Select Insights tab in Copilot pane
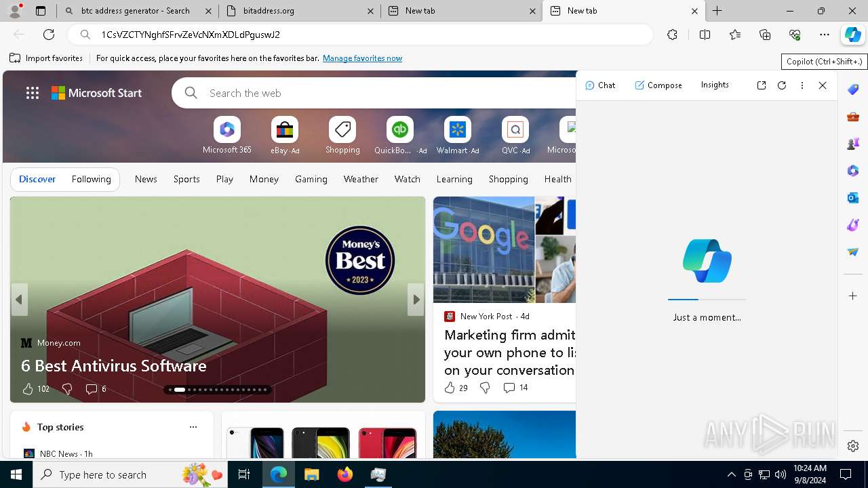Image resolution: width=868 pixels, height=488 pixels. click(715, 85)
